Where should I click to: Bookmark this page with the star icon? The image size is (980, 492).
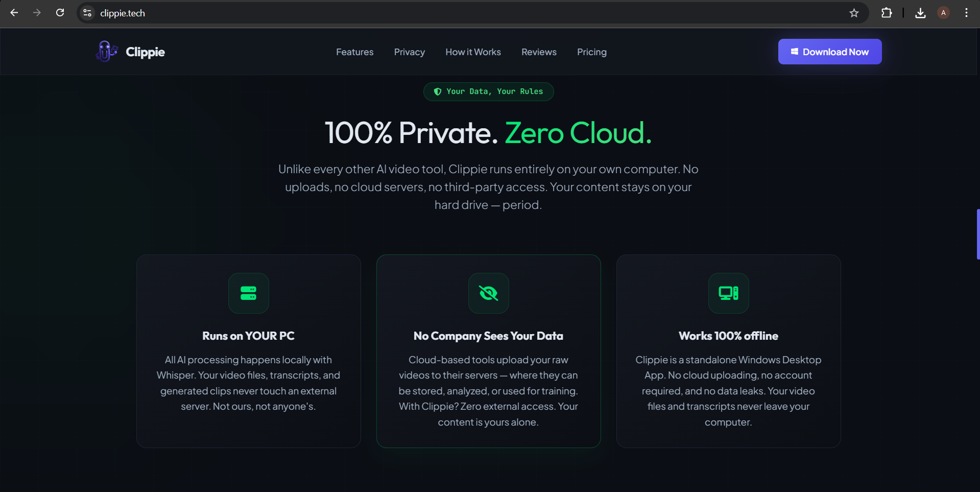pos(854,13)
